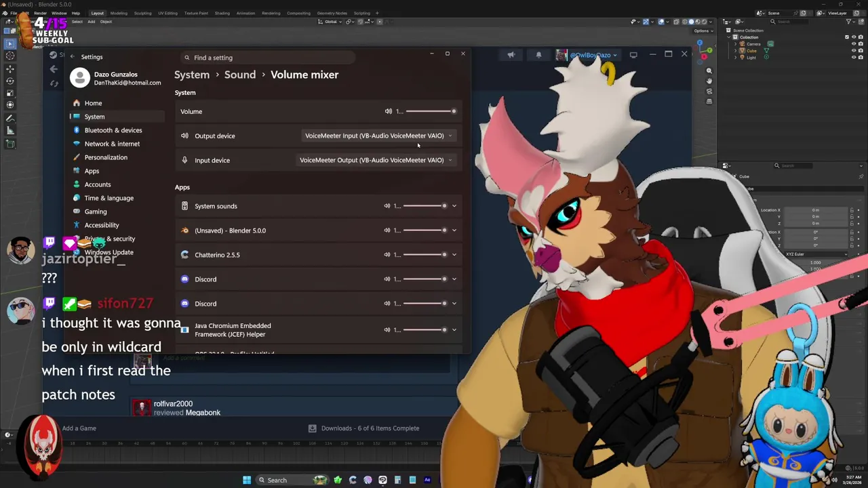Disable Light in renders via camera icon
The height and width of the screenshot is (488, 868).
click(859, 58)
